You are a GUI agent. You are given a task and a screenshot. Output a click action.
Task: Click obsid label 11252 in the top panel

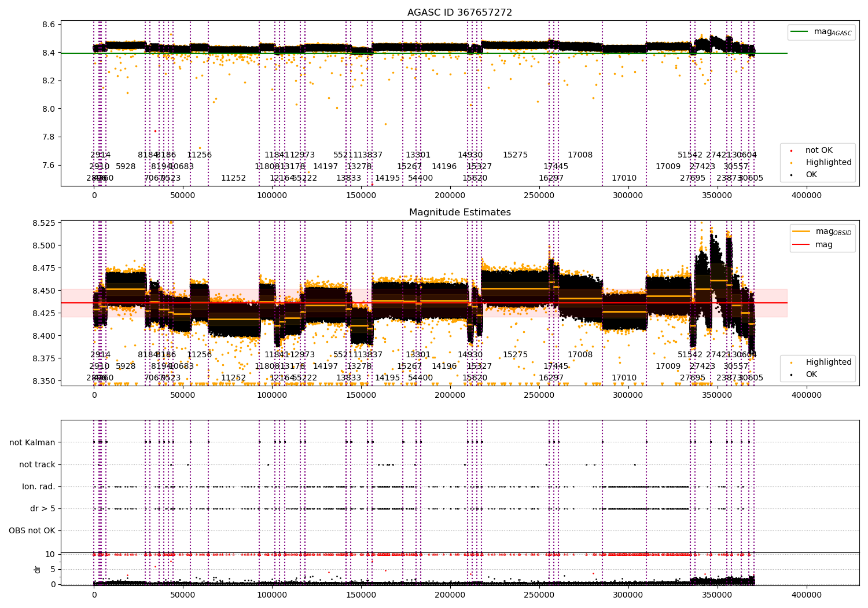click(x=234, y=178)
